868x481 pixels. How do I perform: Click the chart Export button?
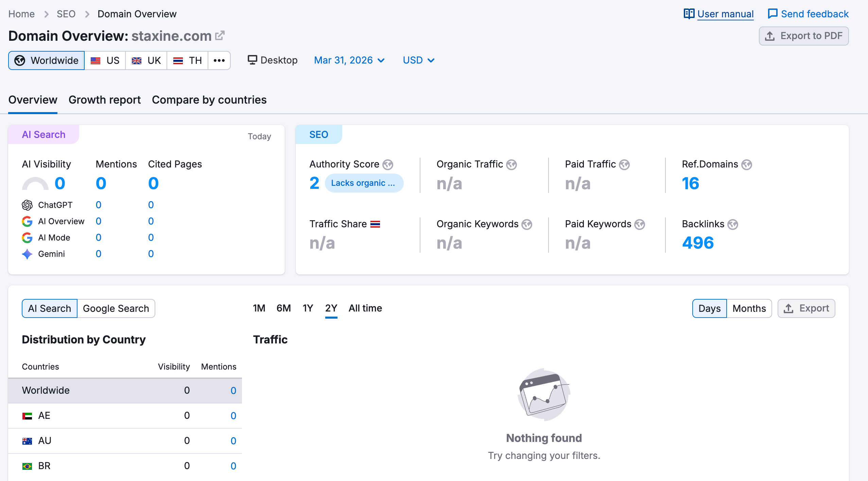[806, 308]
